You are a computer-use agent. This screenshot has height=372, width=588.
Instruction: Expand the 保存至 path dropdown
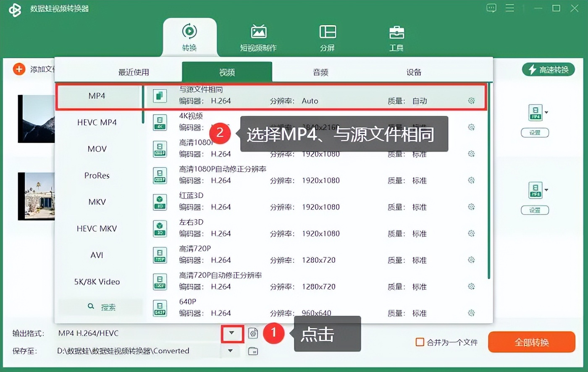231,351
